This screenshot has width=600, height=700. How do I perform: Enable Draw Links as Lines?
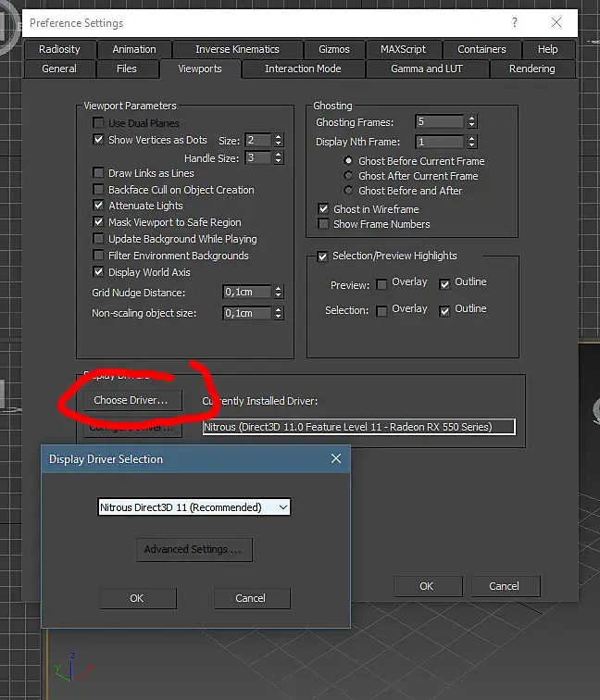click(98, 173)
